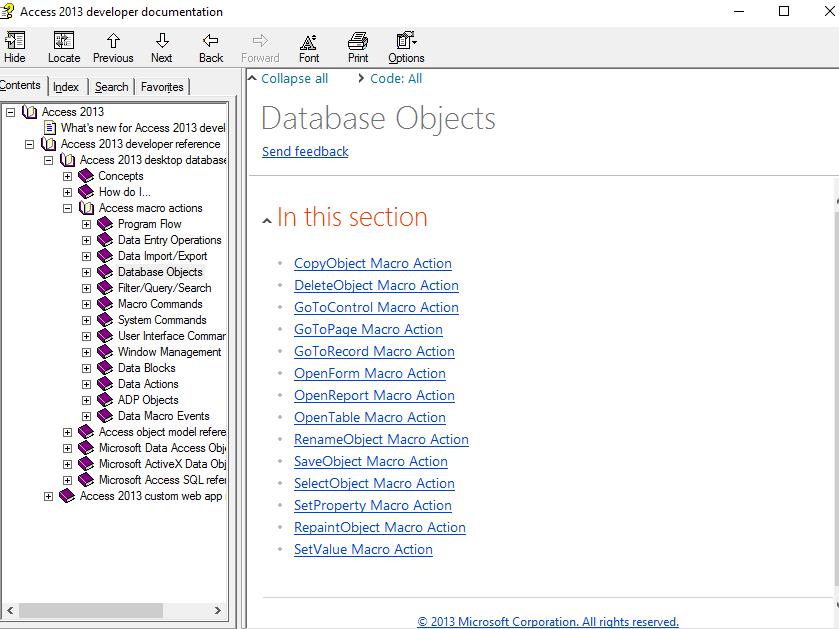
Task: Collapse the Access 2013 root node
Action: pyautogui.click(x=10, y=112)
